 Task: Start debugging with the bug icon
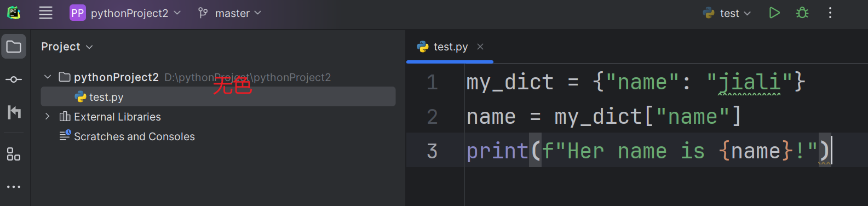[802, 13]
